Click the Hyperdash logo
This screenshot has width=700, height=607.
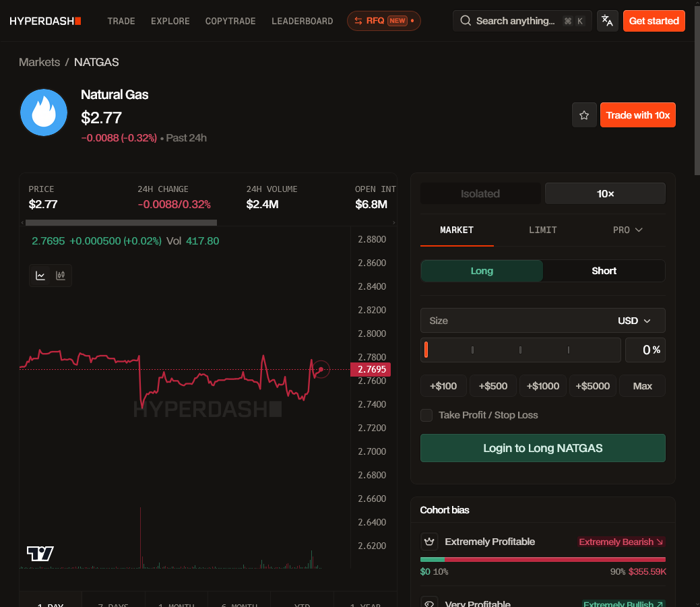45,21
